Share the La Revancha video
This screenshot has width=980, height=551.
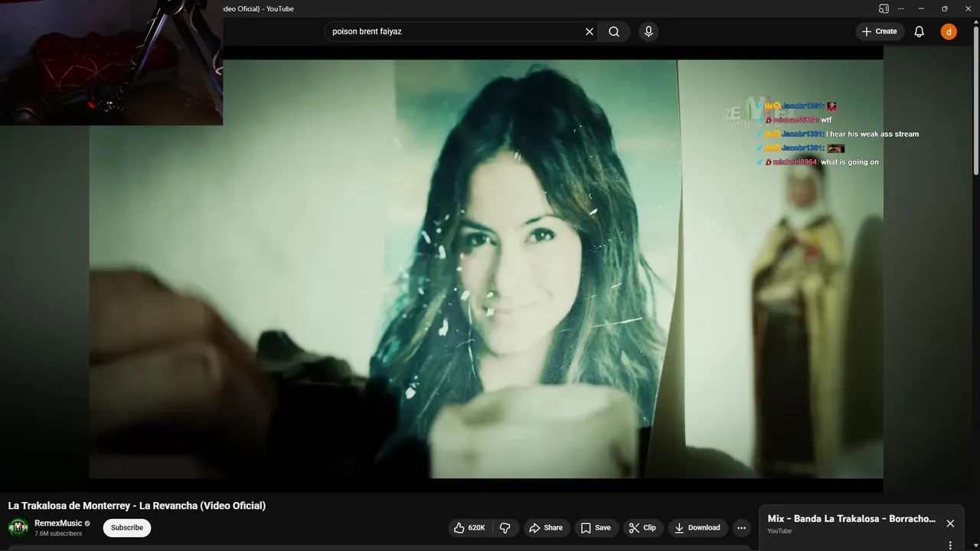click(x=546, y=527)
